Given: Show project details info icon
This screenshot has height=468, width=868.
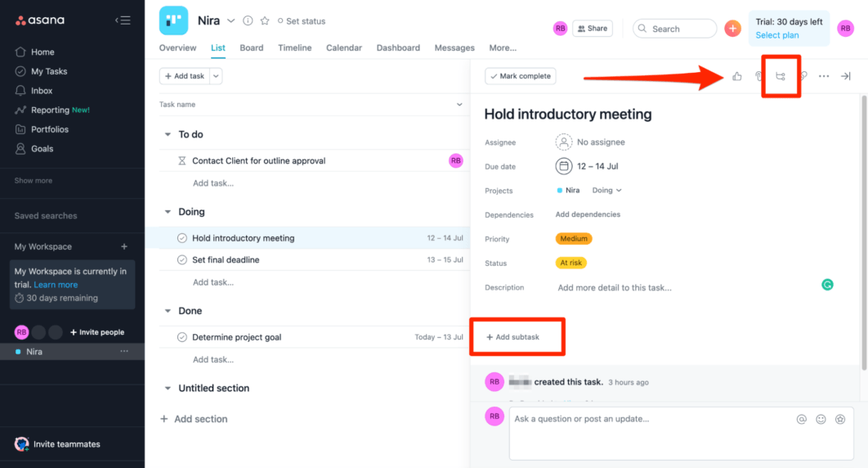Looking at the screenshot, I should coord(248,20).
